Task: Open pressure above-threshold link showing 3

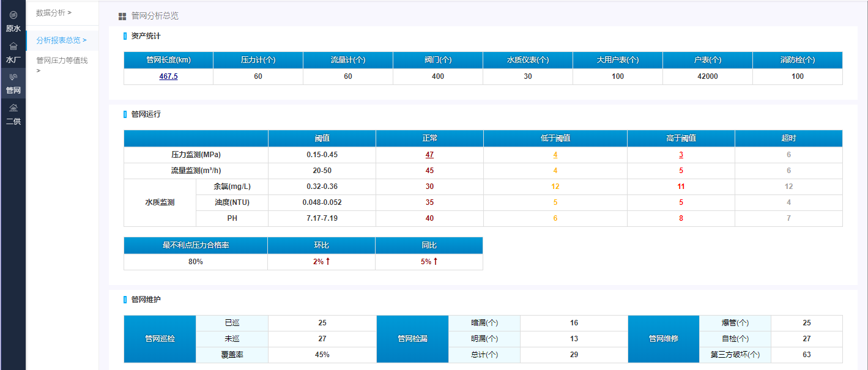Action: pos(681,155)
